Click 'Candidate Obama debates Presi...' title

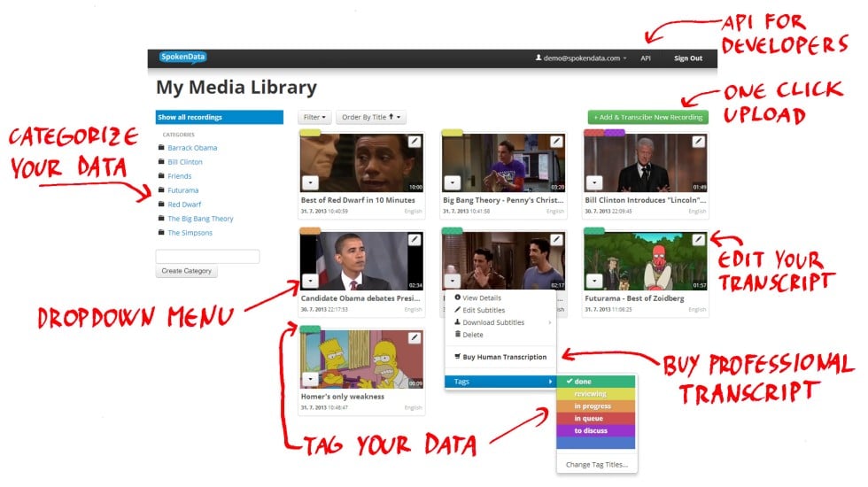pos(360,298)
